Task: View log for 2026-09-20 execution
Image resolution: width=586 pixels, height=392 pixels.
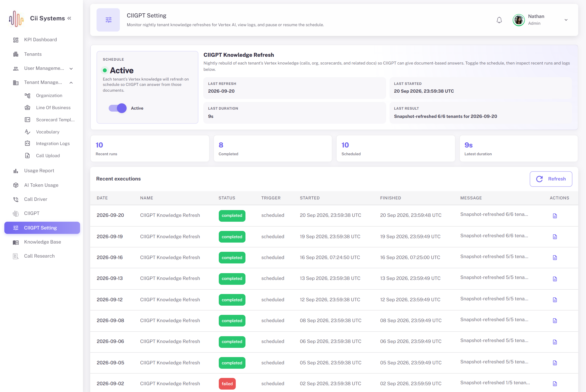Action: [555, 216]
